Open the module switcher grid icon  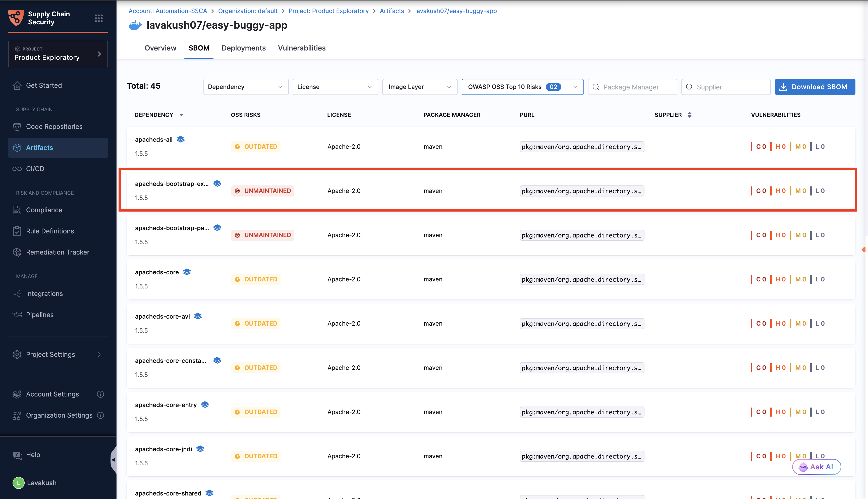[99, 18]
